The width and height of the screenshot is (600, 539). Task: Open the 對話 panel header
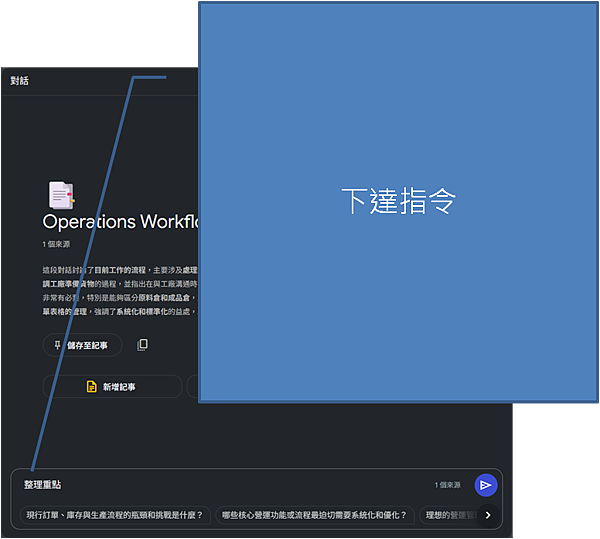pyautogui.click(x=20, y=81)
